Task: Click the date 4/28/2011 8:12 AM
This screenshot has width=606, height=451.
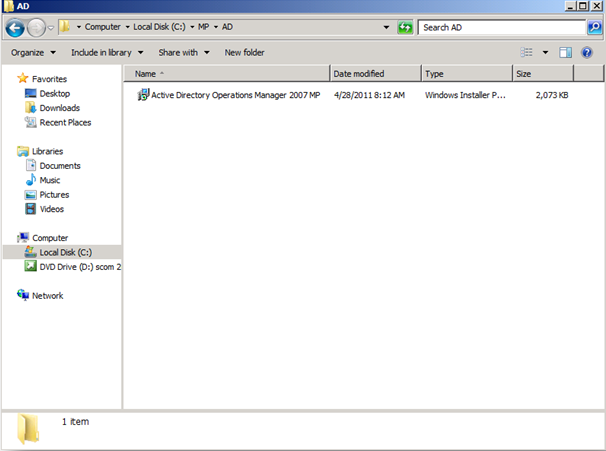Action: [369, 95]
